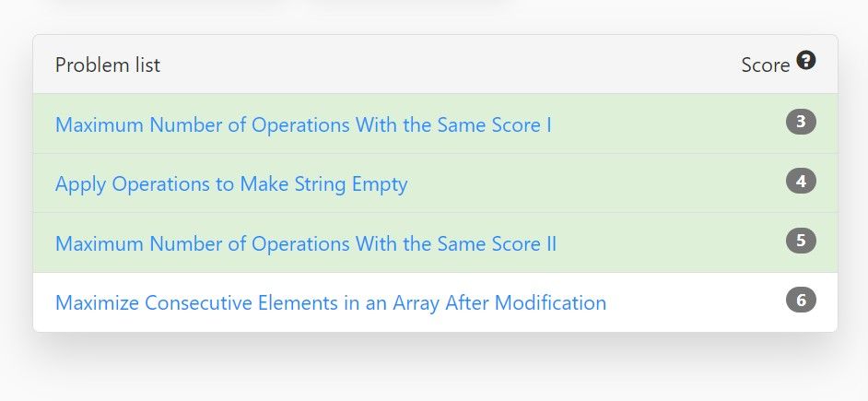Click empty green space in the Score I row
The width and height of the screenshot is (868, 401).
pyautogui.click(x=664, y=124)
